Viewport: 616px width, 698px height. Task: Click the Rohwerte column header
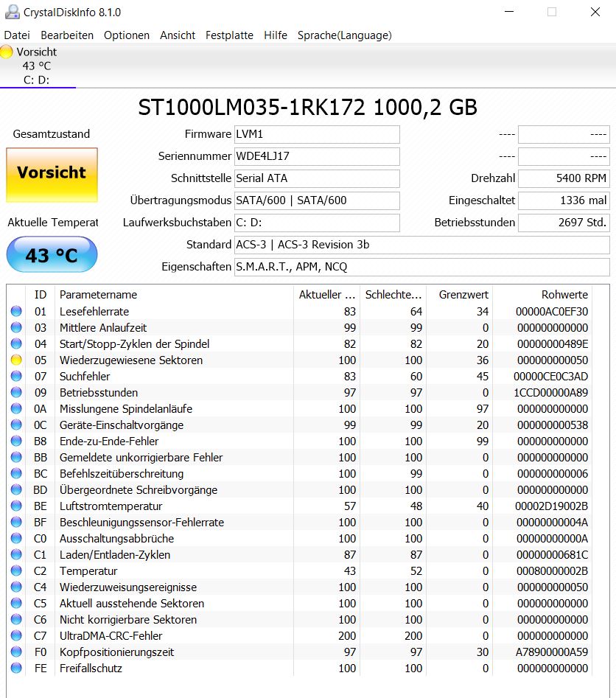(542, 295)
